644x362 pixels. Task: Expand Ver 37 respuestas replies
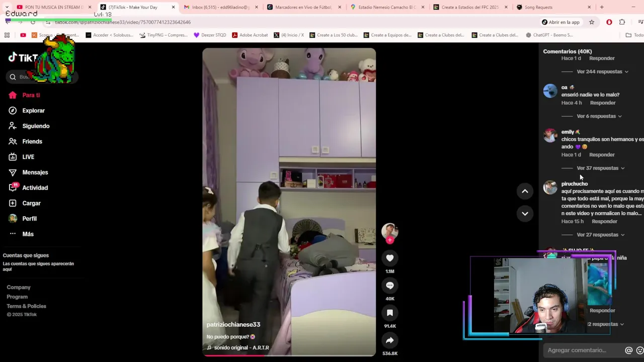pos(601,168)
